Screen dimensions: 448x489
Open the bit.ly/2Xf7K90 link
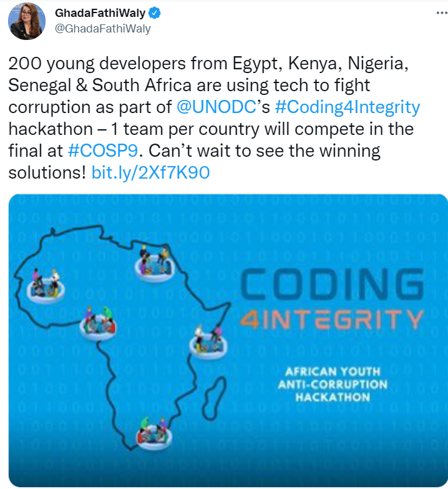tap(150, 172)
